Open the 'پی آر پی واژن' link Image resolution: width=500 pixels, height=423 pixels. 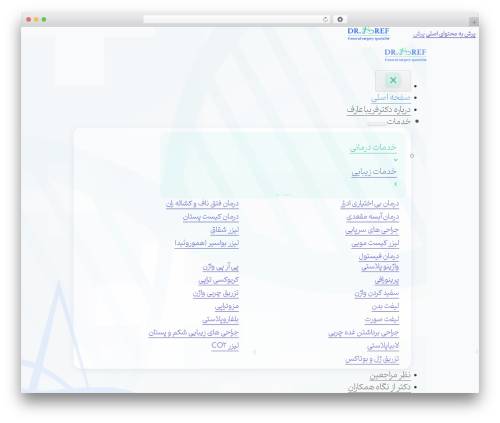221,267
